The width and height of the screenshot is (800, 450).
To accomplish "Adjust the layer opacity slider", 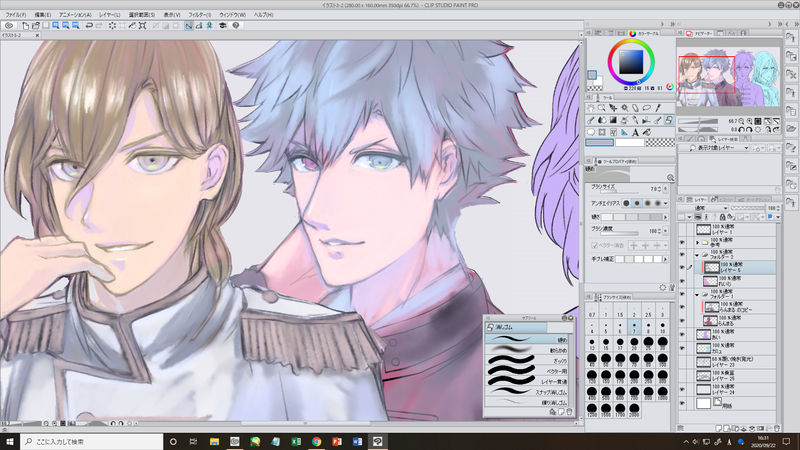I will (747, 208).
